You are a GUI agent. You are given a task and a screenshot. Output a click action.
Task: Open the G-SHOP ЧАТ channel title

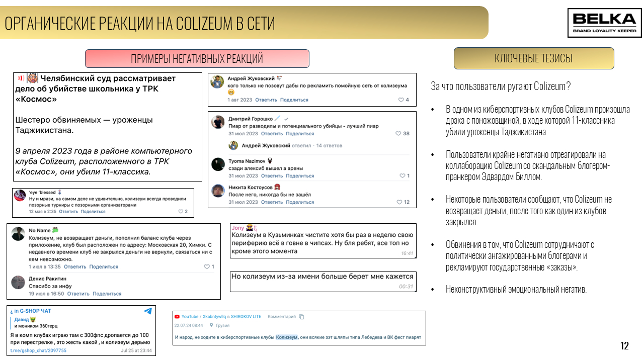[x=35, y=311]
